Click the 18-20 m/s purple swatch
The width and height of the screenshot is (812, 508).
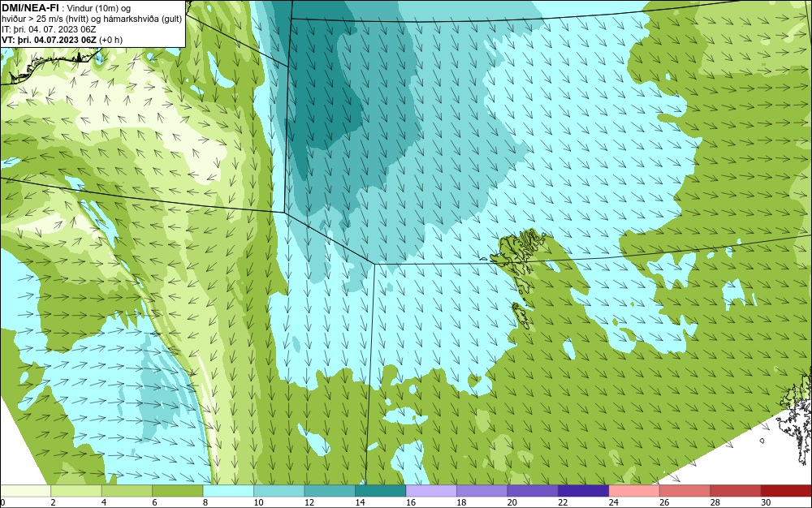482,491
